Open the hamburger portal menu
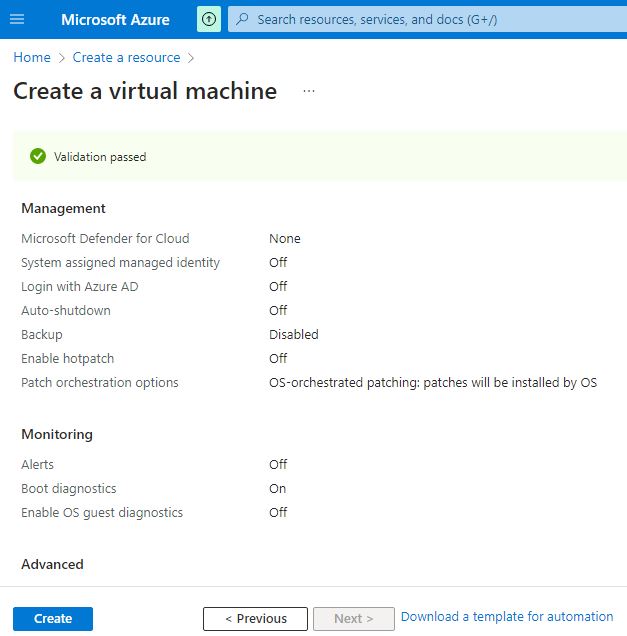The width and height of the screenshot is (627, 636). point(17,19)
